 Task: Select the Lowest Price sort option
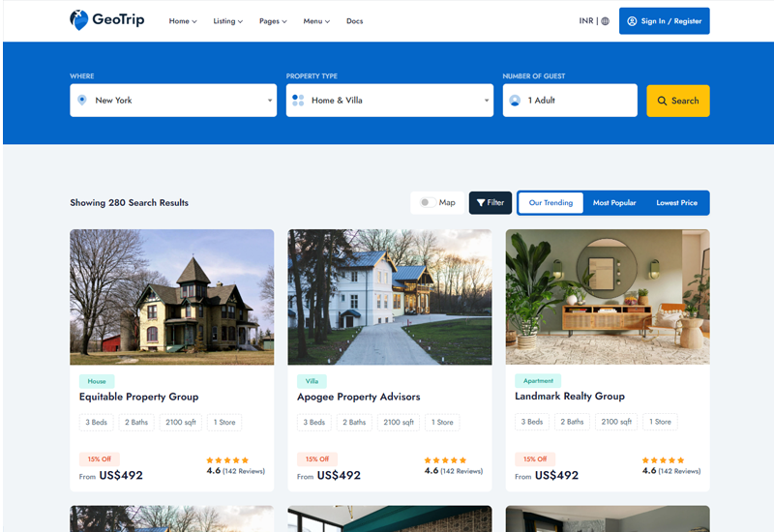pyautogui.click(x=676, y=203)
